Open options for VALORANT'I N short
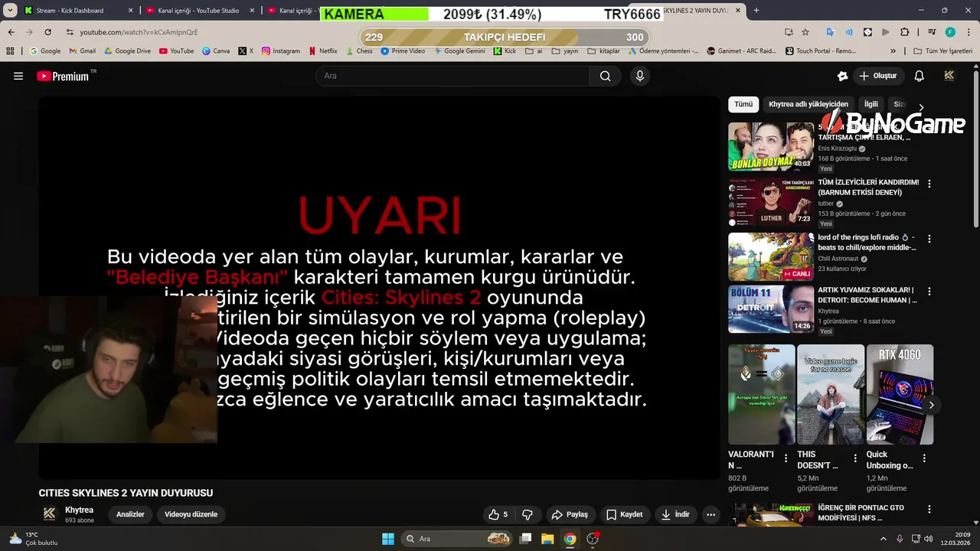This screenshot has height=551, width=980. click(786, 458)
